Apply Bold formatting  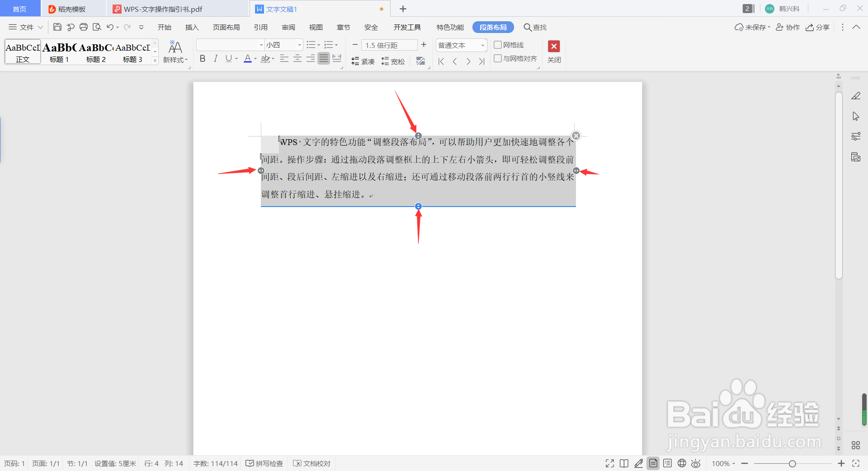point(203,58)
